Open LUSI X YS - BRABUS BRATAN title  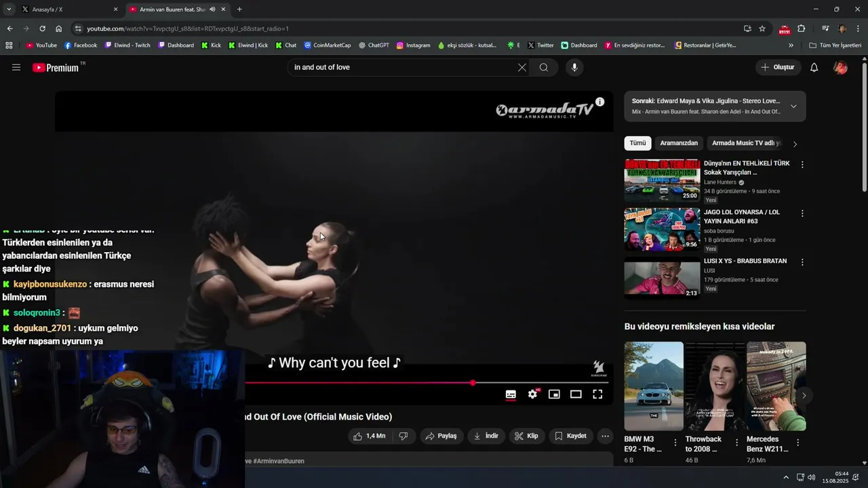click(745, 261)
